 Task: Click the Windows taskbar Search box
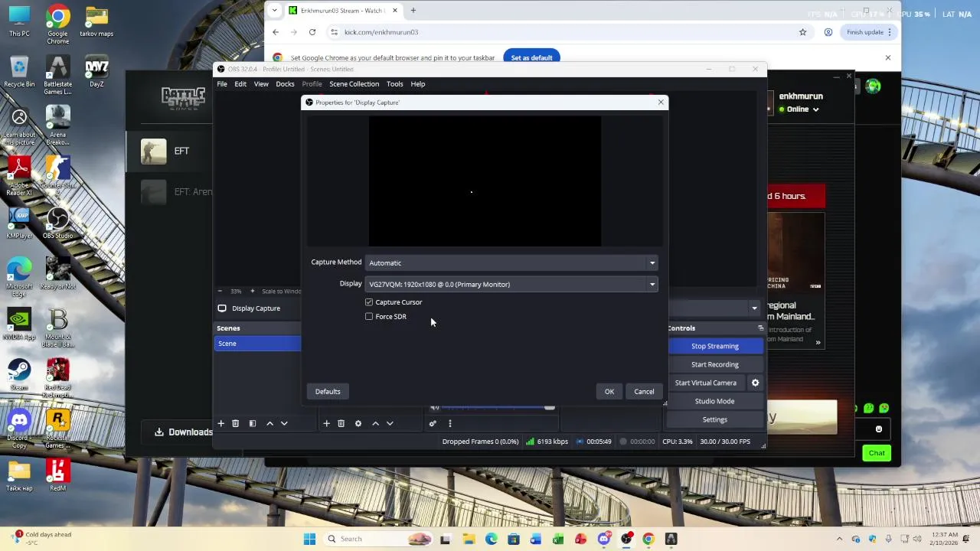(378, 539)
